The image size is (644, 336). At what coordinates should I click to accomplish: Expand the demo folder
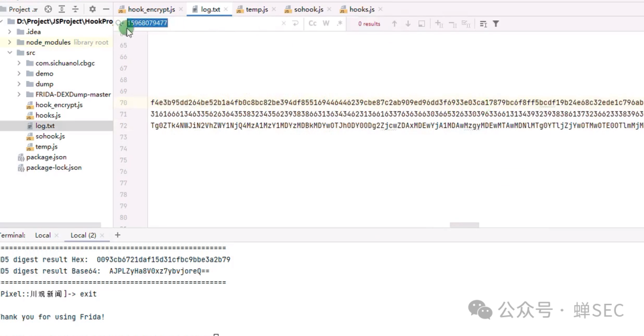tap(19, 73)
